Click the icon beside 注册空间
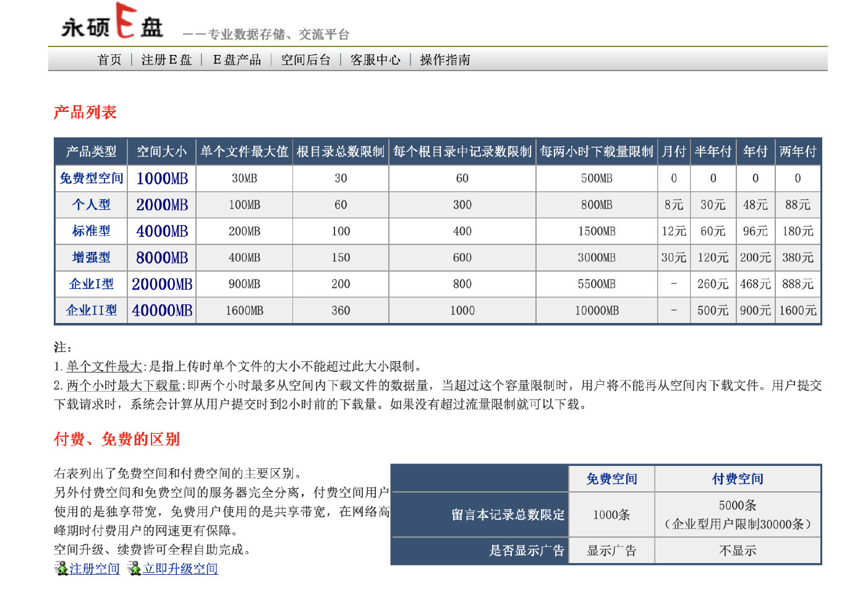 61,568
